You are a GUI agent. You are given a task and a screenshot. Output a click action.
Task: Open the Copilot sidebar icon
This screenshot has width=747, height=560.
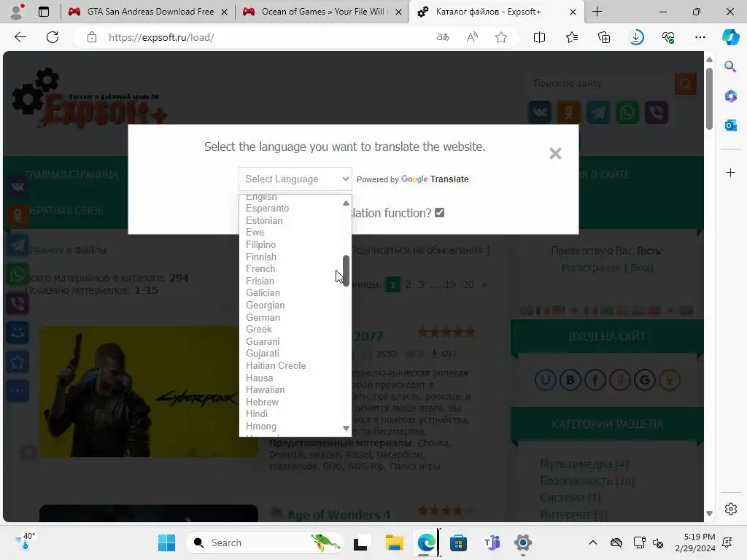pyautogui.click(x=731, y=37)
